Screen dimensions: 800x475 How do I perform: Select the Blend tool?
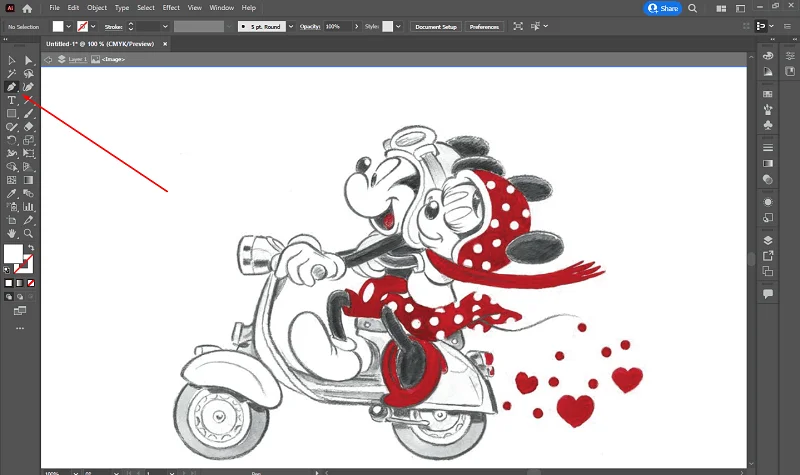pyautogui.click(x=29, y=193)
